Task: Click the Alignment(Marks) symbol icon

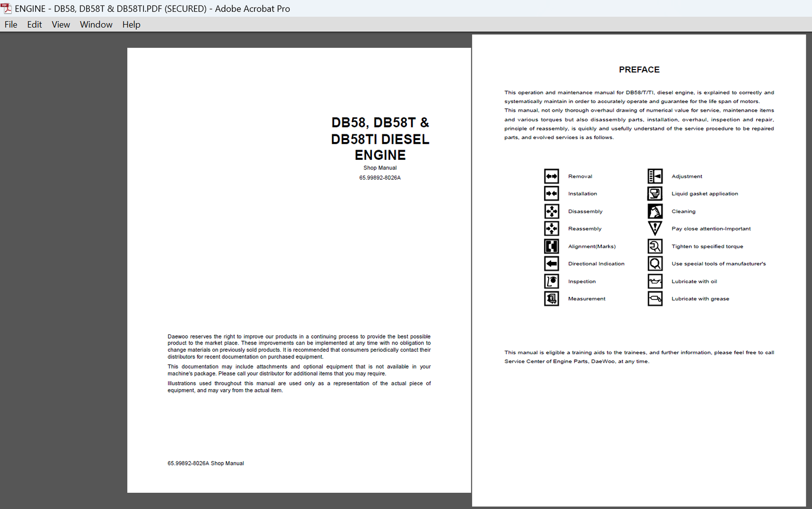Action: click(552, 246)
